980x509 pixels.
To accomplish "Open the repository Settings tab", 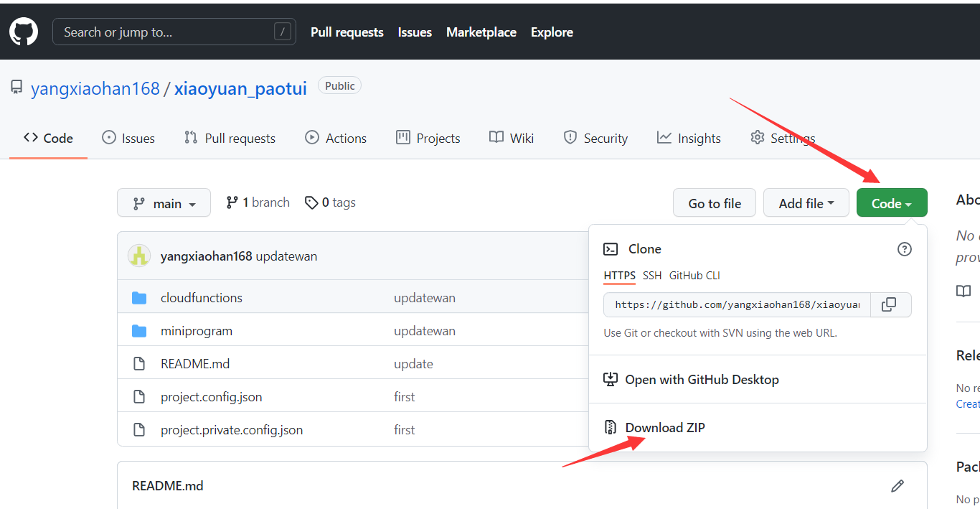I will [783, 138].
